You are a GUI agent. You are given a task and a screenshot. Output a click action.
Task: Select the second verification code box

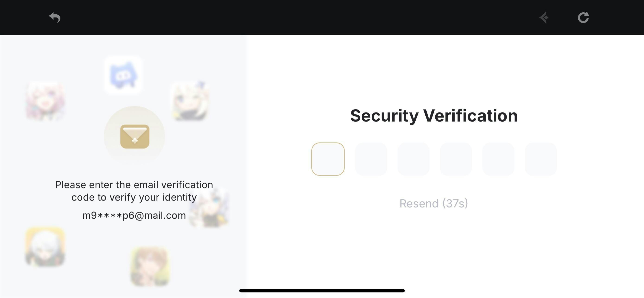click(371, 159)
